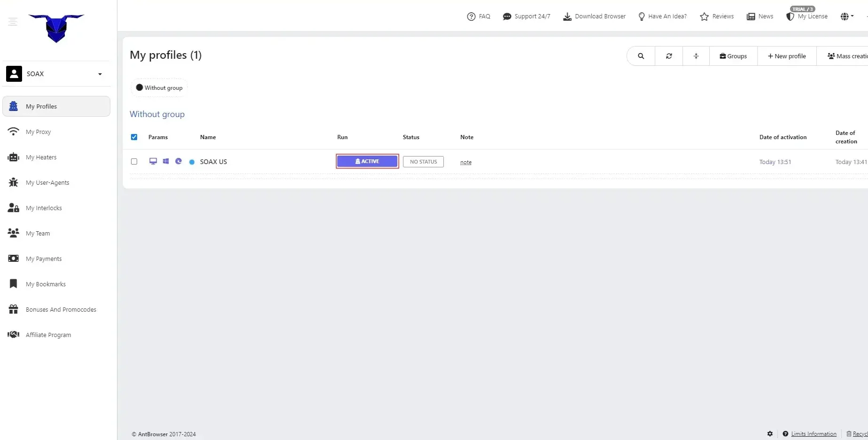This screenshot has height=440, width=868.
Task: Sort by the Name column header
Action: tap(208, 137)
